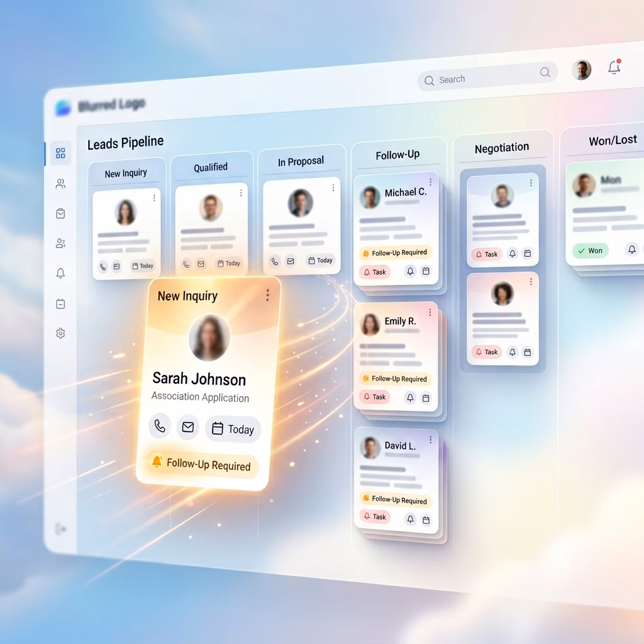644x644 pixels.
Task: Click the email icon on Sarah Johnson card
Action: coord(188,427)
